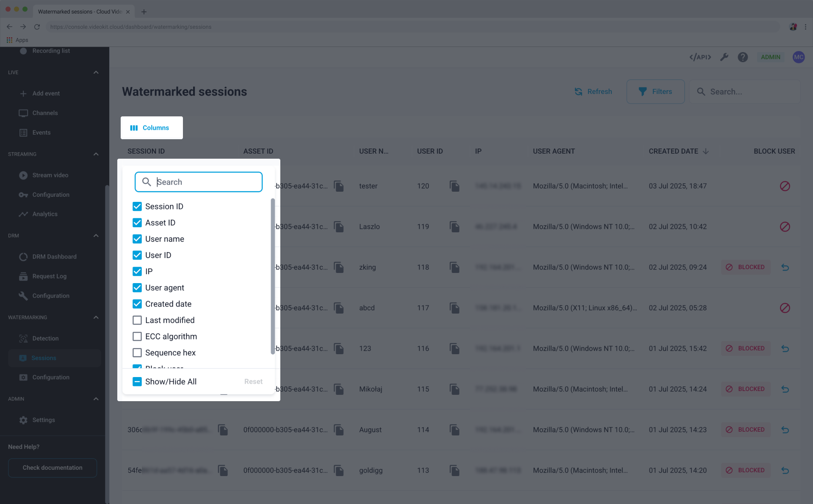This screenshot has width=813, height=504.
Task: Collapse the ADMIN sidebar section
Action: (x=96, y=399)
